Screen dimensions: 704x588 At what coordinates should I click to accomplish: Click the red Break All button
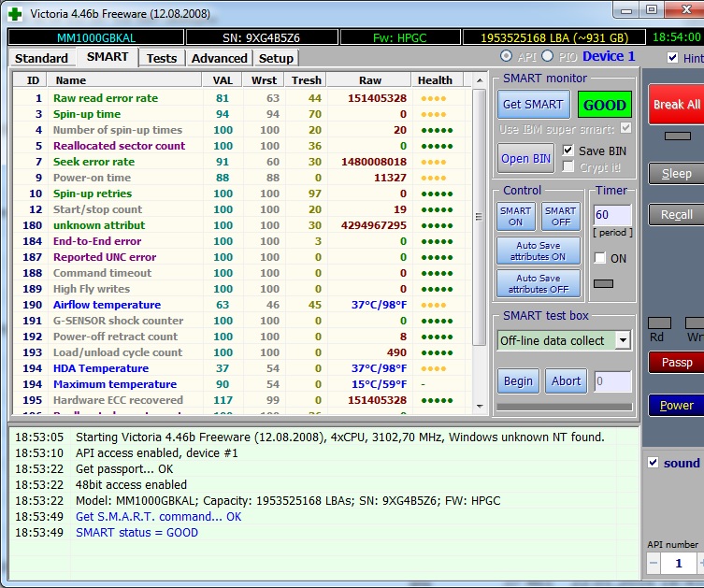(676, 105)
